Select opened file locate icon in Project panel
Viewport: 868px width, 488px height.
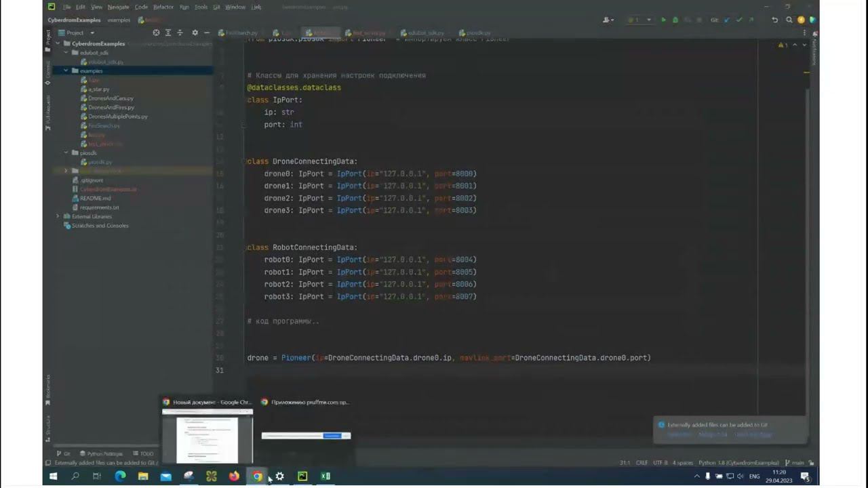[157, 33]
